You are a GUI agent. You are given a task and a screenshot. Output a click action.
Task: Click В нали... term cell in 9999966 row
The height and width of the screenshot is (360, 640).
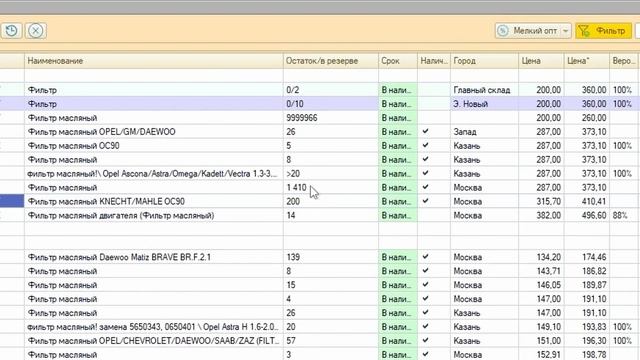(x=398, y=118)
